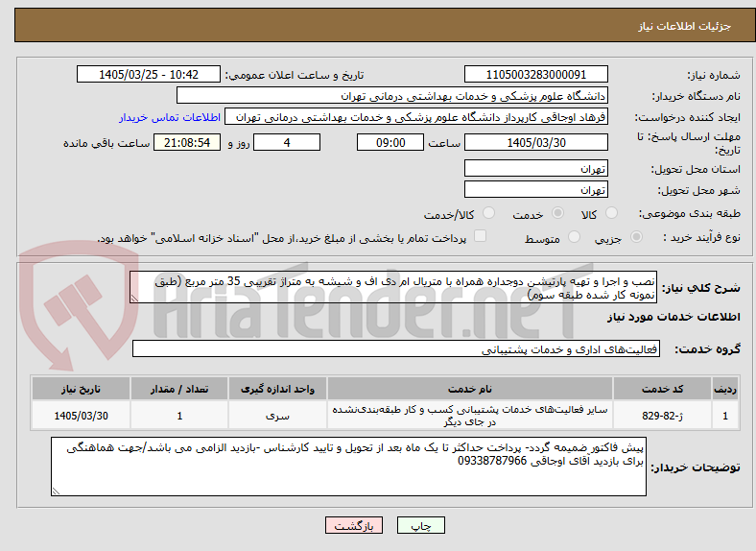Click the جزئیات اطلاعات نیاز page header

click(x=685, y=26)
